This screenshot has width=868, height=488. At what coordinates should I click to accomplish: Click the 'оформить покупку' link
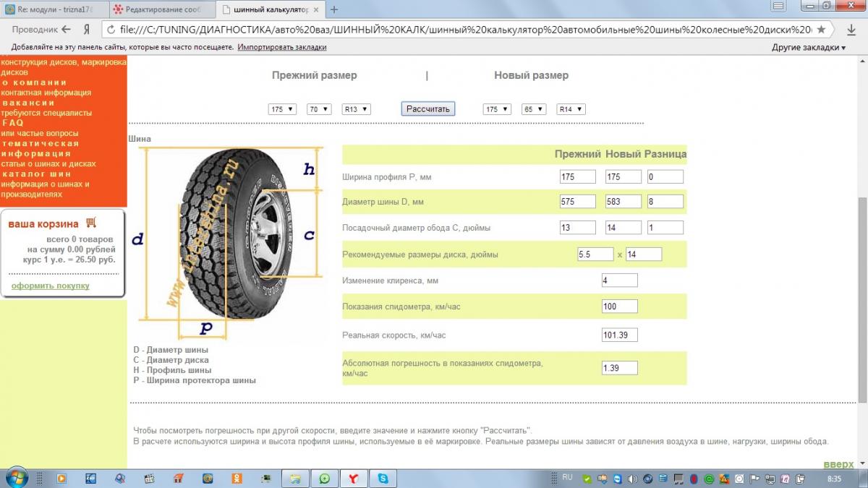pyautogui.click(x=50, y=286)
